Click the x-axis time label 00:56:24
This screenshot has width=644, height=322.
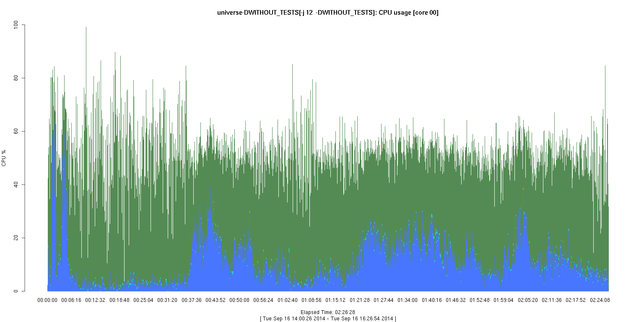tap(263, 300)
